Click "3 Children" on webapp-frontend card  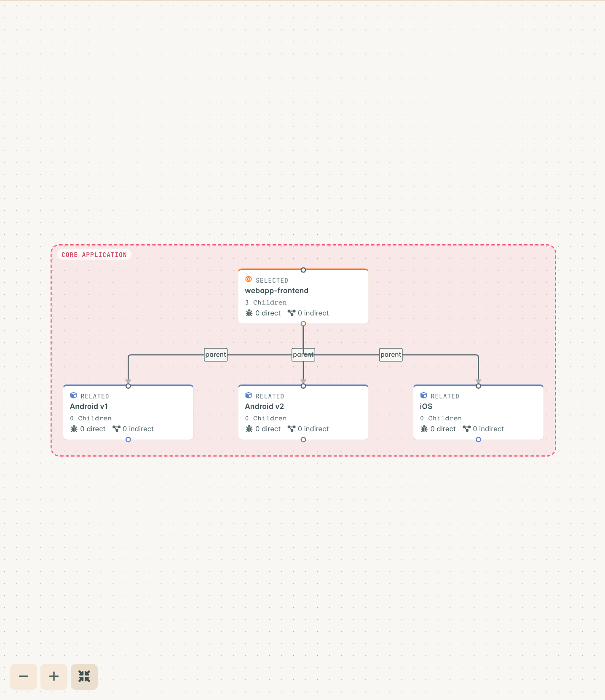click(x=266, y=302)
